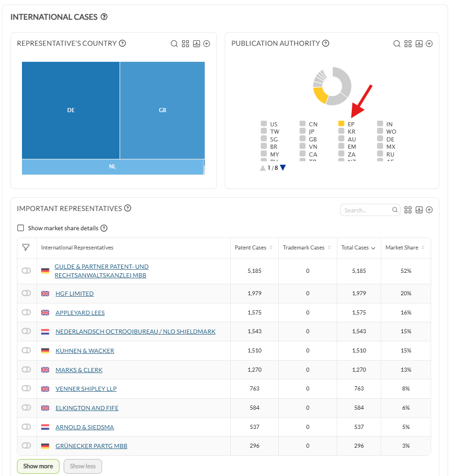Download Important Representatives table

[419, 210]
